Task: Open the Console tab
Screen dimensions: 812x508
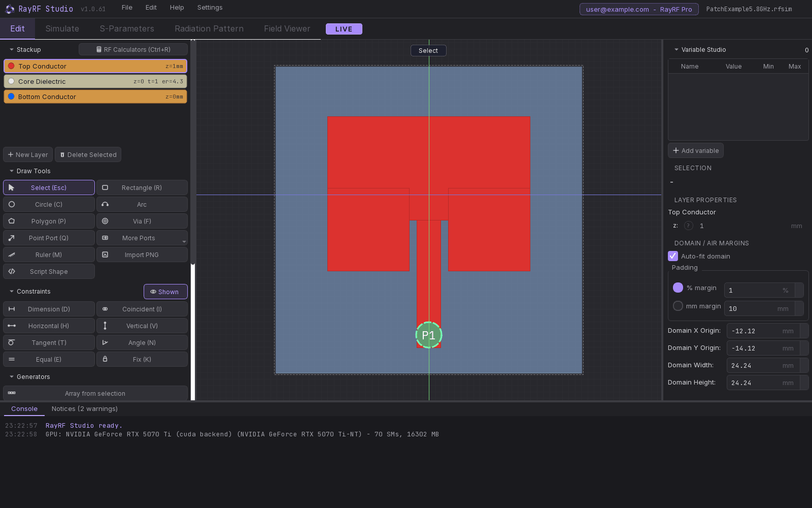Action: pyautogui.click(x=24, y=408)
